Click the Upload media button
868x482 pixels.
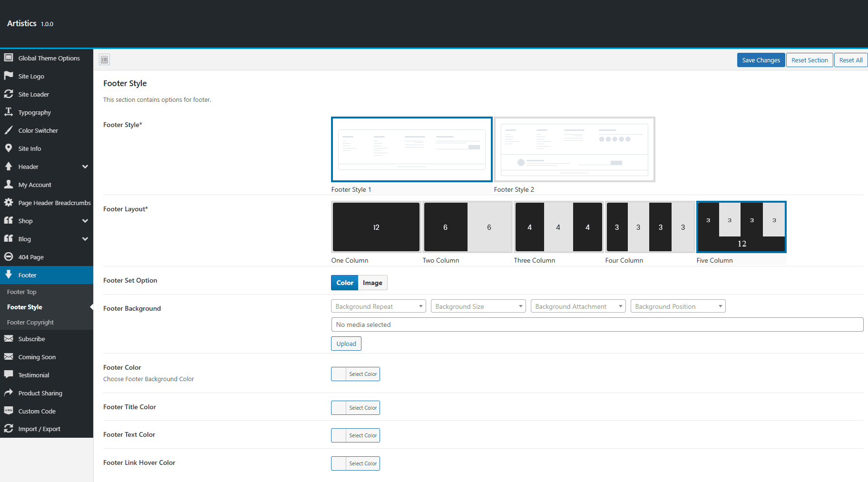(x=346, y=344)
